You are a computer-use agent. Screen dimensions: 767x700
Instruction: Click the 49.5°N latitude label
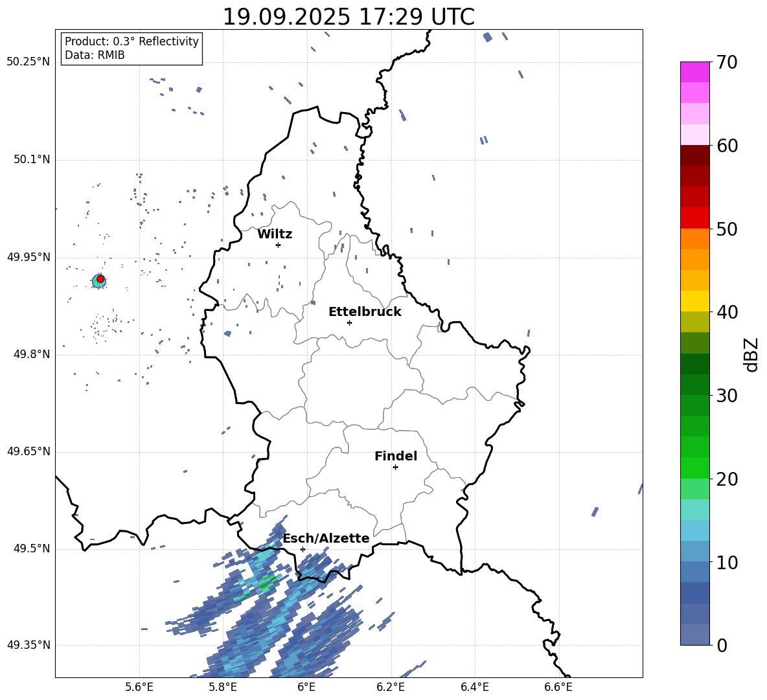pyautogui.click(x=32, y=549)
